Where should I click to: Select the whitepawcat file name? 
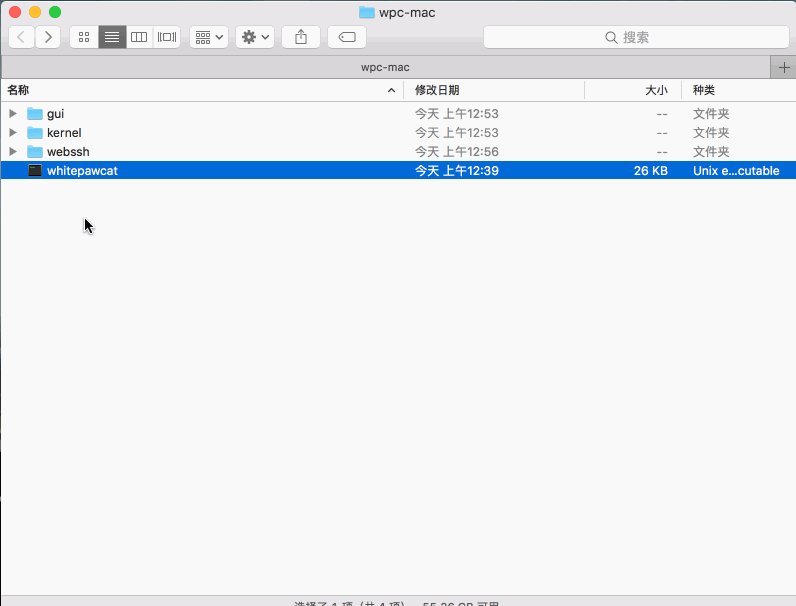tap(82, 171)
